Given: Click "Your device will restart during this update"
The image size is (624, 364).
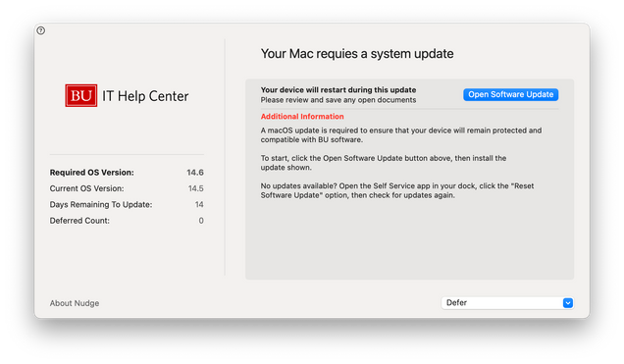Looking at the screenshot, I should pyautogui.click(x=338, y=90).
